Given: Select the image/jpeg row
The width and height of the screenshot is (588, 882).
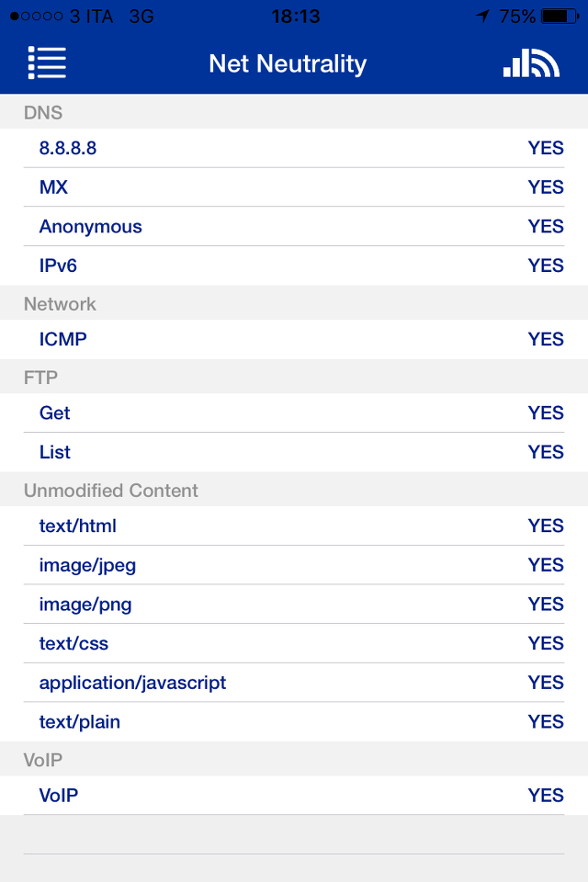Looking at the screenshot, I should [294, 565].
